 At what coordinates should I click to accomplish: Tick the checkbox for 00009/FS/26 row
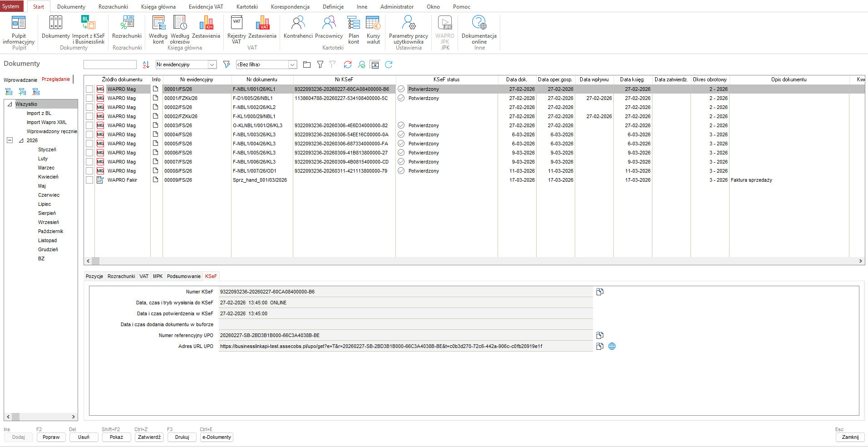pyautogui.click(x=89, y=180)
